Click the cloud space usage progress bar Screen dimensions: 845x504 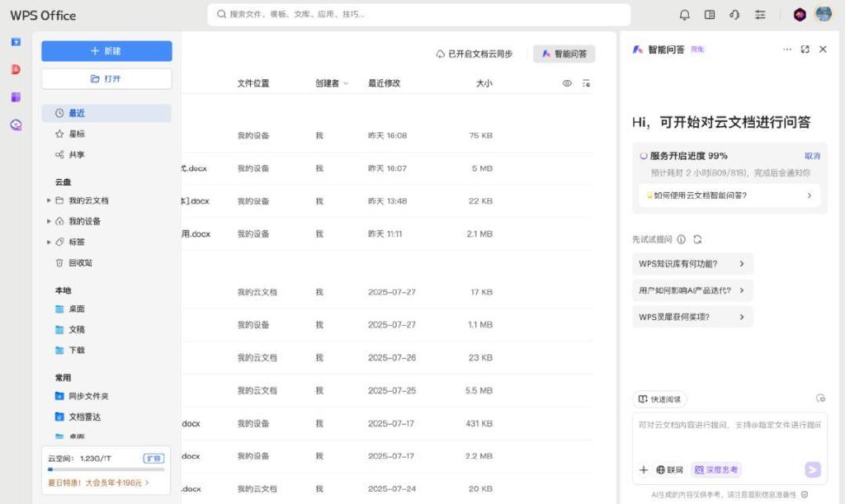(106, 469)
